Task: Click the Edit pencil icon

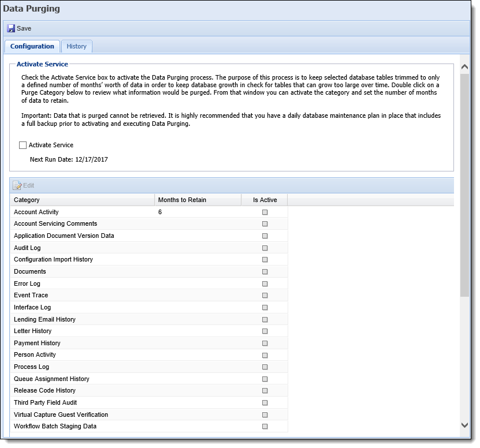Action: point(17,185)
